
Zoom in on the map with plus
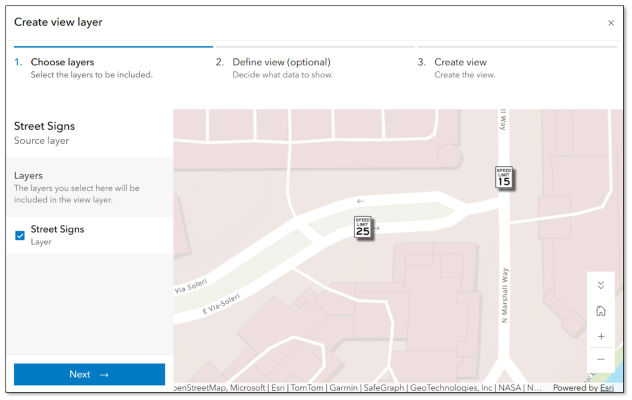601,336
